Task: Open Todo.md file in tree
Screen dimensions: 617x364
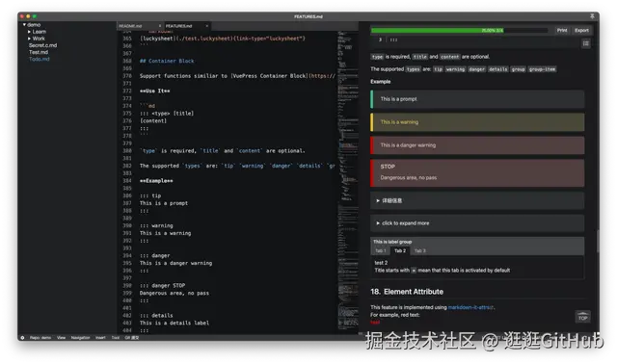Action: coord(39,60)
